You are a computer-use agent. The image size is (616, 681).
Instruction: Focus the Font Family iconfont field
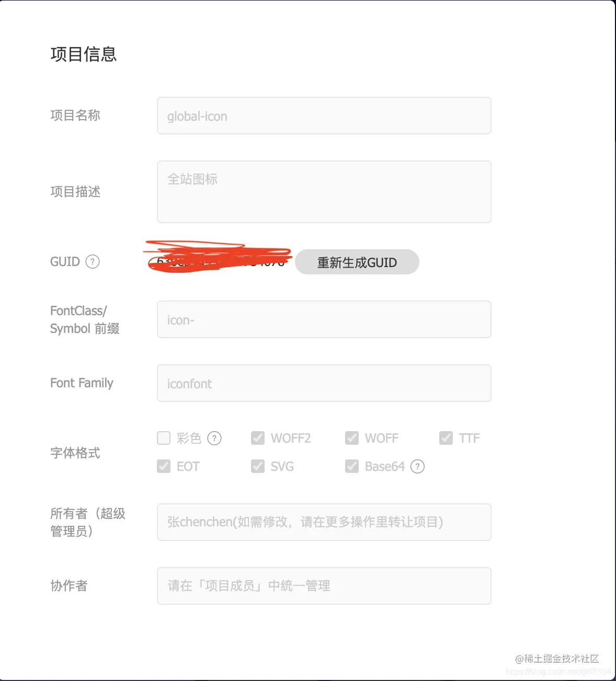tap(324, 383)
